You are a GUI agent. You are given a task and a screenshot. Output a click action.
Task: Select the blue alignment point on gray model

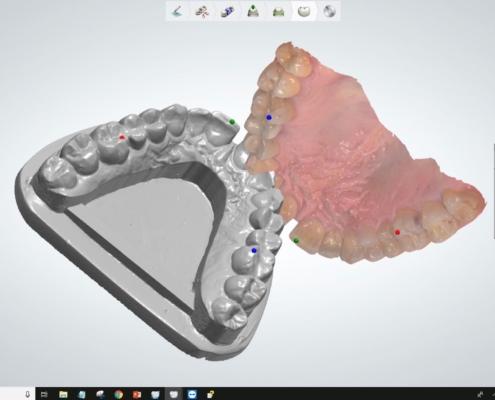[254, 250]
